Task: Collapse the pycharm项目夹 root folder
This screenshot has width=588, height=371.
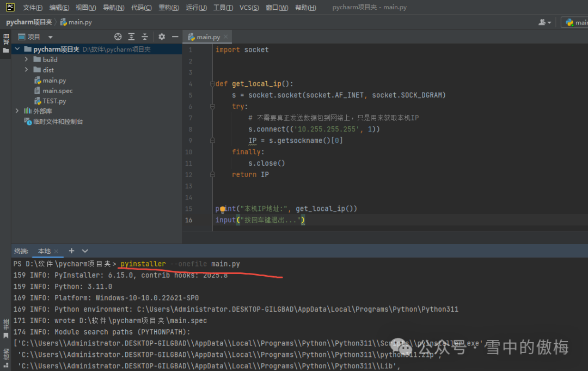Action: point(17,49)
